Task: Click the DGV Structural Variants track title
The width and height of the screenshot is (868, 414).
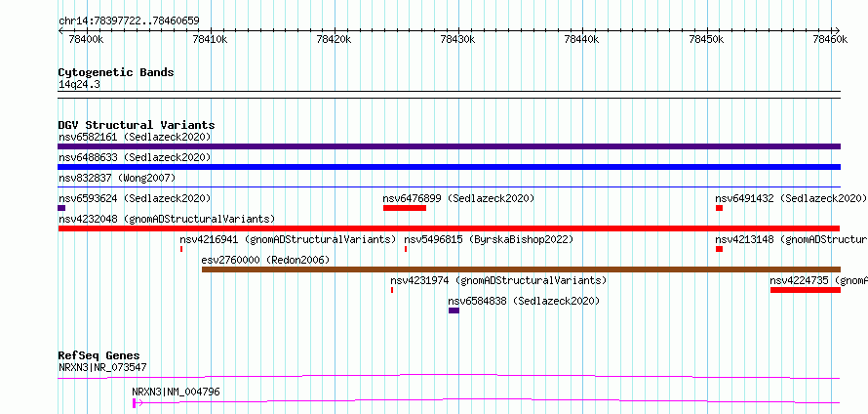Action: click(137, 125)
